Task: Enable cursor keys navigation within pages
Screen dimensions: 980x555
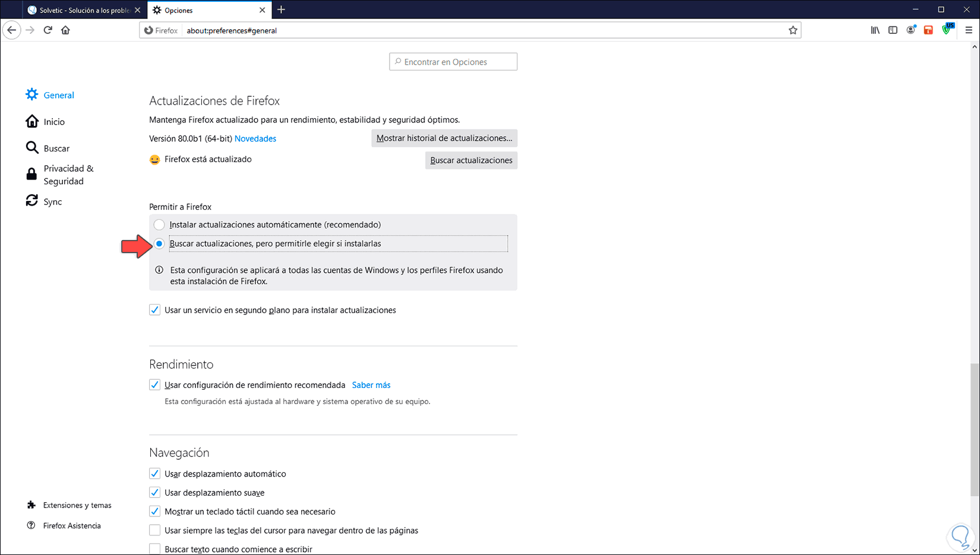Action: (x=154, y=530)
